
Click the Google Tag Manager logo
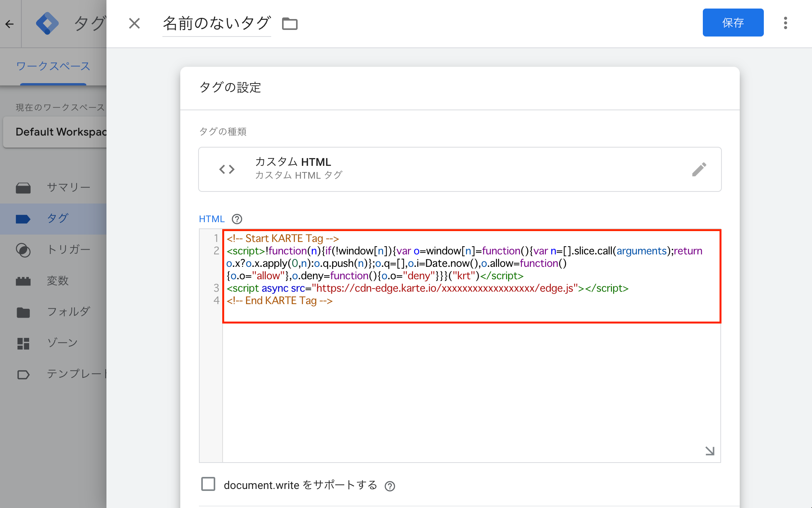(x=47, y=24)
